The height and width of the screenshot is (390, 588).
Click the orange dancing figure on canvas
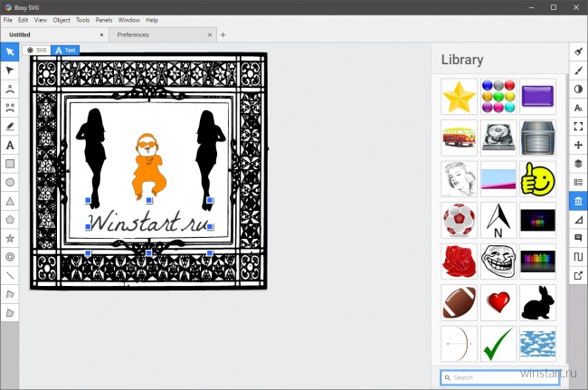point(149,165)
